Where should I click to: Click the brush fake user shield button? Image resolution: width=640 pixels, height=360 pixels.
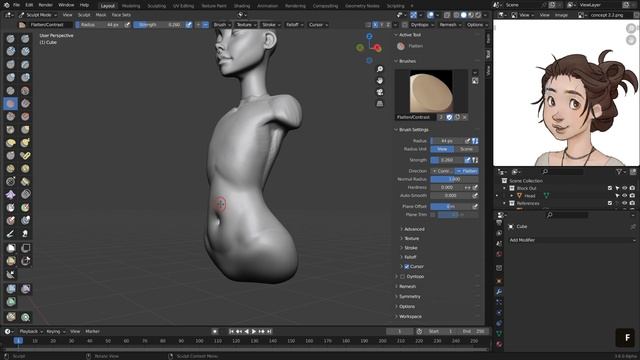click(449, 118)
